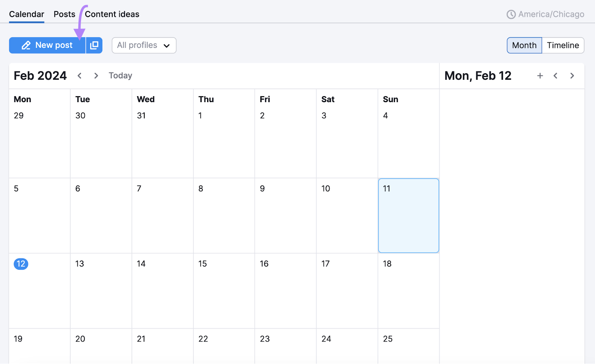Image resolution: width=595 pixels, height=364 pixels.
Task: Switch to Timeline view
Action: pyautogui.click(x=563, y=45)
